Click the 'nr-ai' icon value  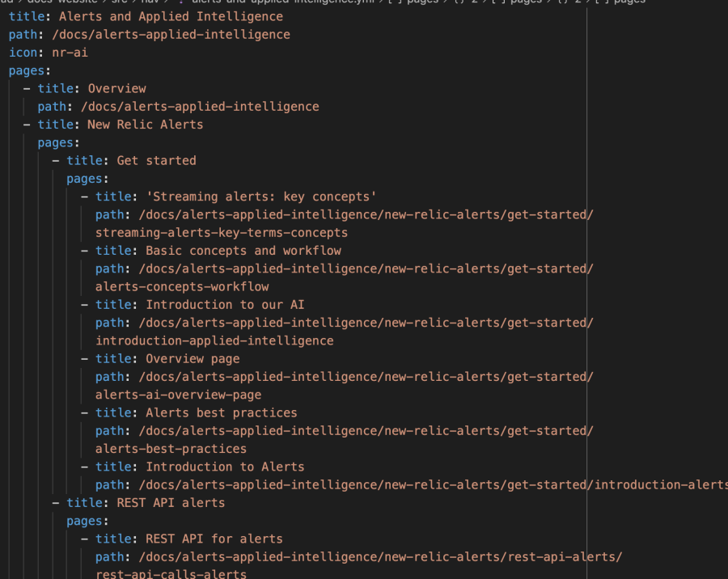tap(70, 53)
